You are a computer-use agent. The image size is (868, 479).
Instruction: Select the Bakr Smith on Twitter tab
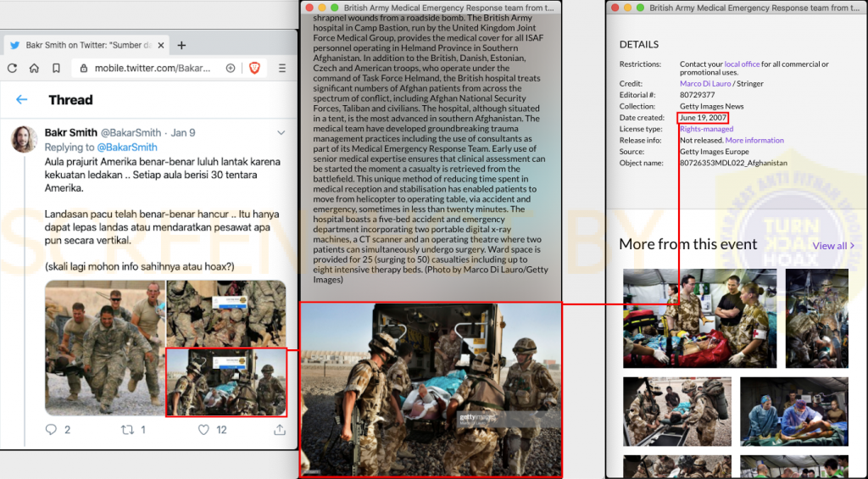click(87, 46)
